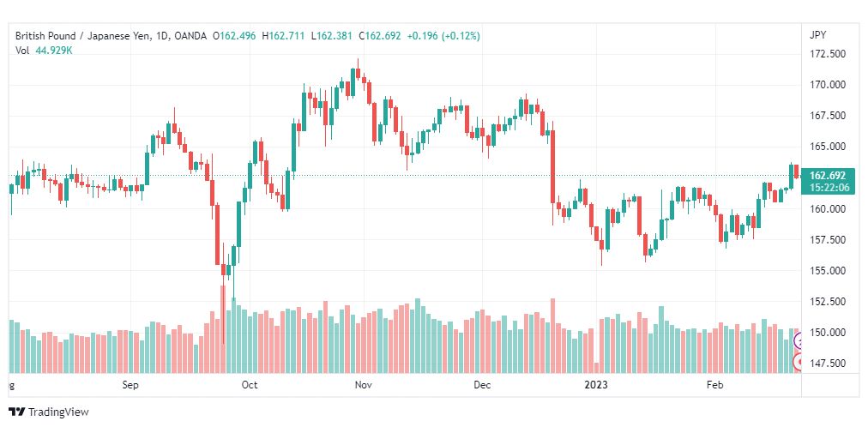Click the 15:22:06 bar countdown timer

[828, 188]
